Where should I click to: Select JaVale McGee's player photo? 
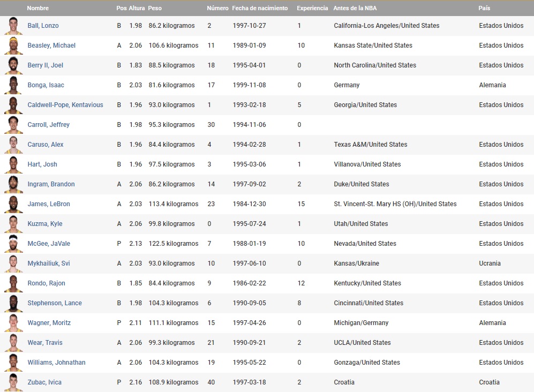click(13, 244)
